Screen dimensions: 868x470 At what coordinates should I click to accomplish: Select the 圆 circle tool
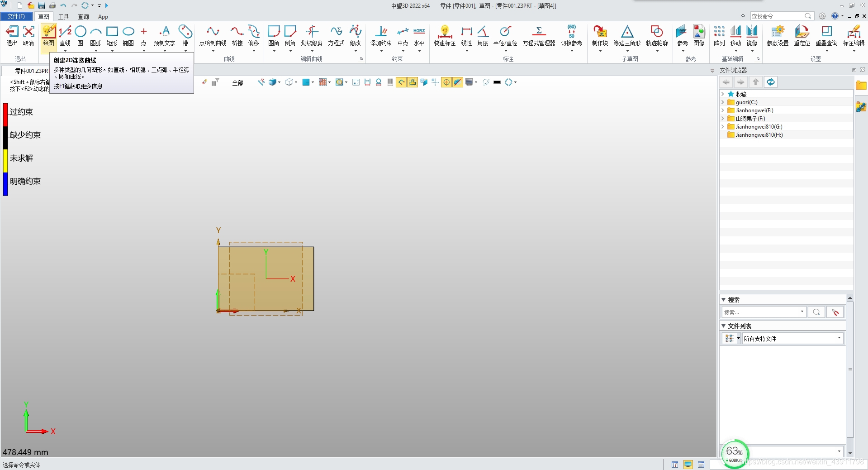(x=80, y=35)
